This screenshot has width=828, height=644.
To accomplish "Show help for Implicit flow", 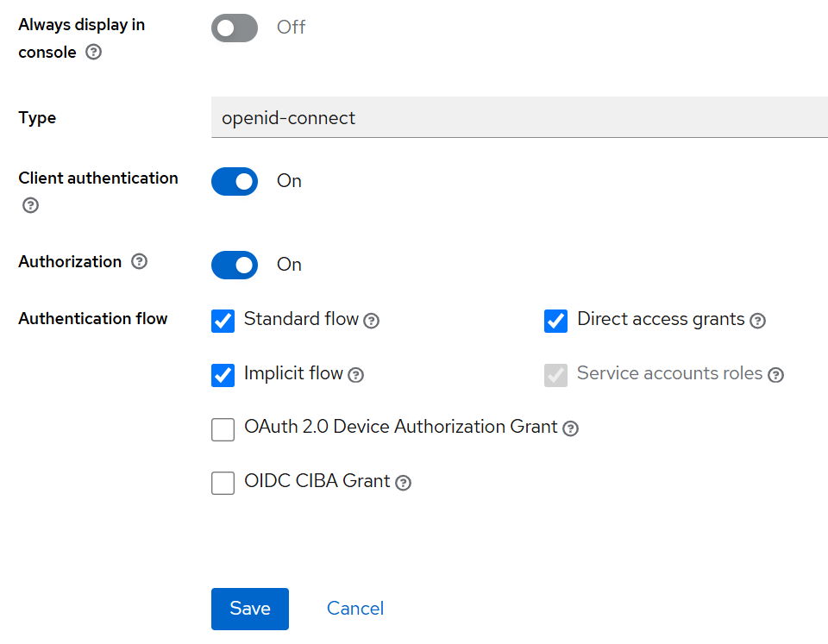I will [x=355, y=375].
